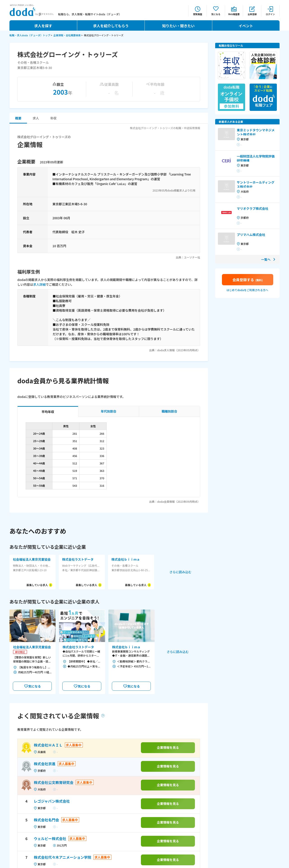Click the chevron arrow beside 一覧へ

pyautogui.click(x=274, y=259)
